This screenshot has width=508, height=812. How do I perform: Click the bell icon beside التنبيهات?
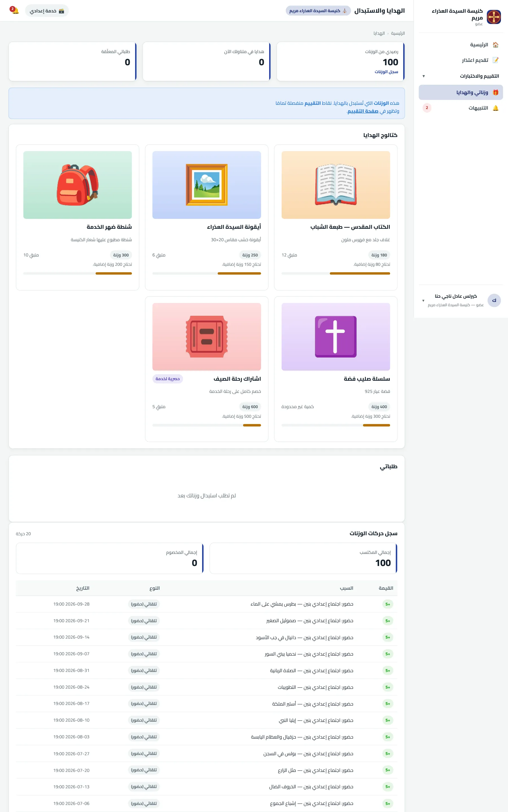click(496, 108)
